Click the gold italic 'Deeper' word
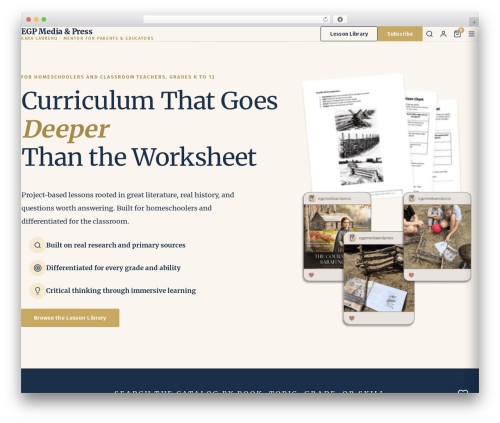Image resolution: width=500 pixels, height=423 pixels. click(66, 129)
